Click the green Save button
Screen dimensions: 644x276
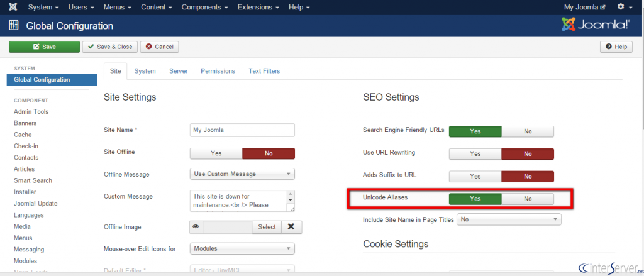pyautogui.click(x=45, y=47)
